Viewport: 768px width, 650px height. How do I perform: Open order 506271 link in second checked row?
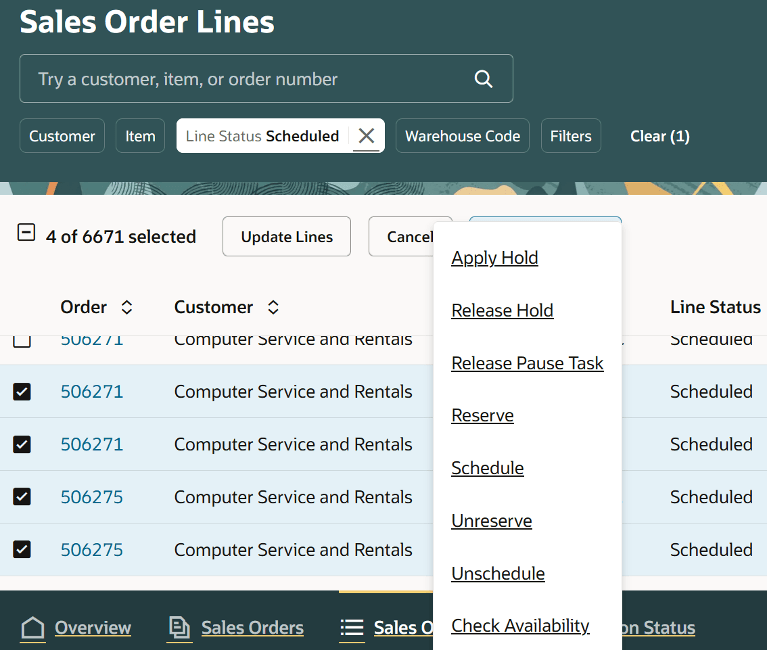pos(92,444)
